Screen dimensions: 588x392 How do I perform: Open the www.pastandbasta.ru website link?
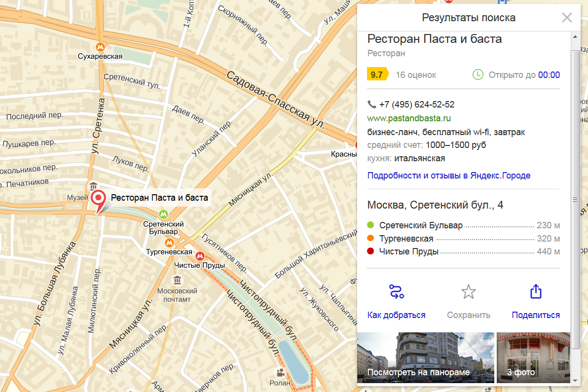click(409, 118)
